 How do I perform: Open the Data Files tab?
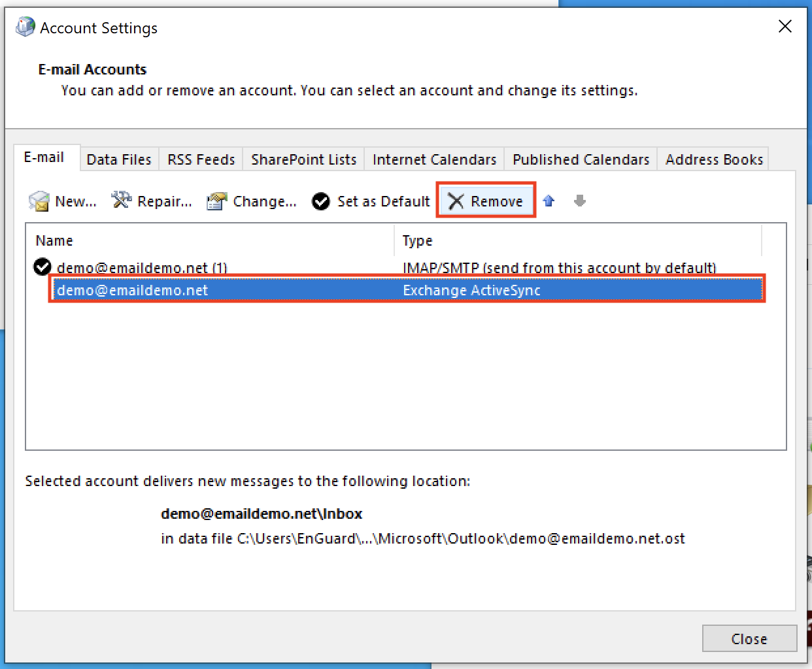119,159
